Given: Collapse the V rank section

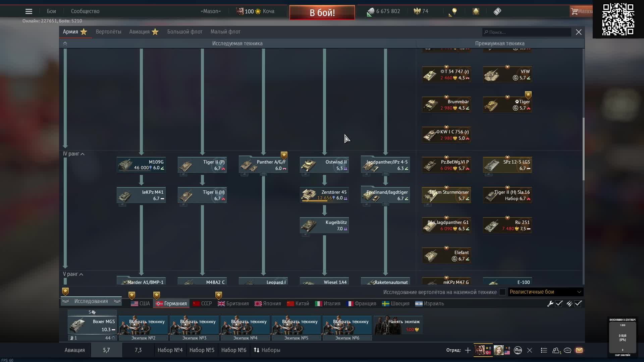Looking at the screenshot, I should point(73,274).
